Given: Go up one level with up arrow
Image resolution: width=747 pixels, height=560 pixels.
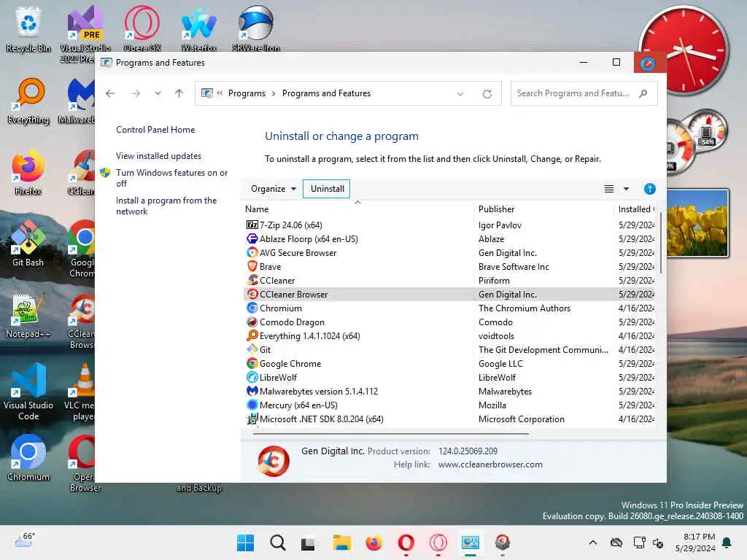Looking at the screenshot, I should 179,93.
